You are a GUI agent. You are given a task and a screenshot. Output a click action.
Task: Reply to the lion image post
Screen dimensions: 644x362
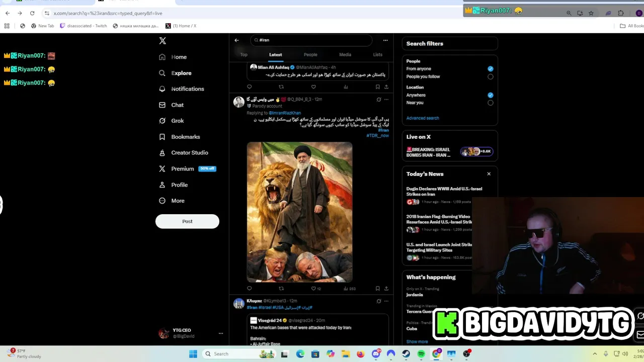pos(249,289)
